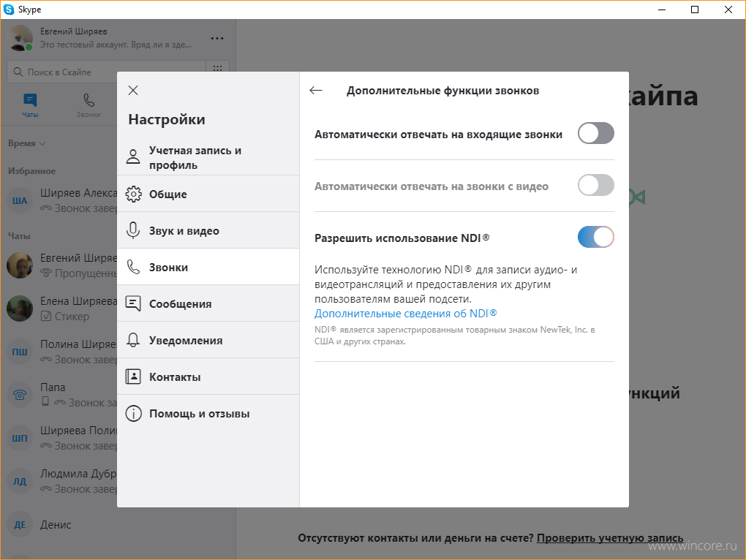The height and width of the screenshot is (560, 746).
Task: Select the ДЕ avatar for Денис
Action: click(x=20, y=524)
